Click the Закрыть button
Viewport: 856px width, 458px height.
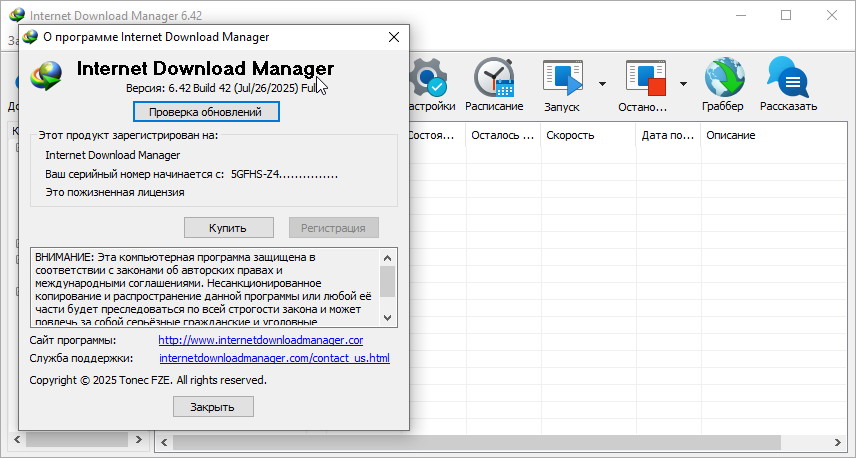213,407
